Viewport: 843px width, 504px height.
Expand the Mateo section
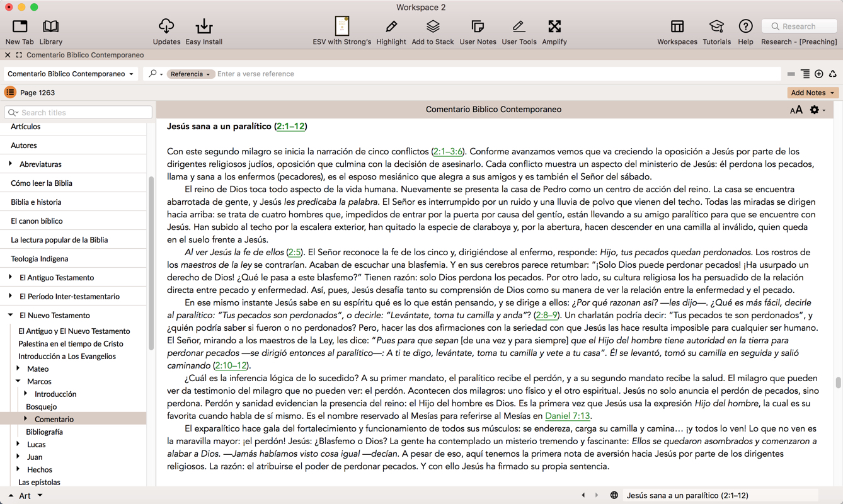[x=18, y=369]
